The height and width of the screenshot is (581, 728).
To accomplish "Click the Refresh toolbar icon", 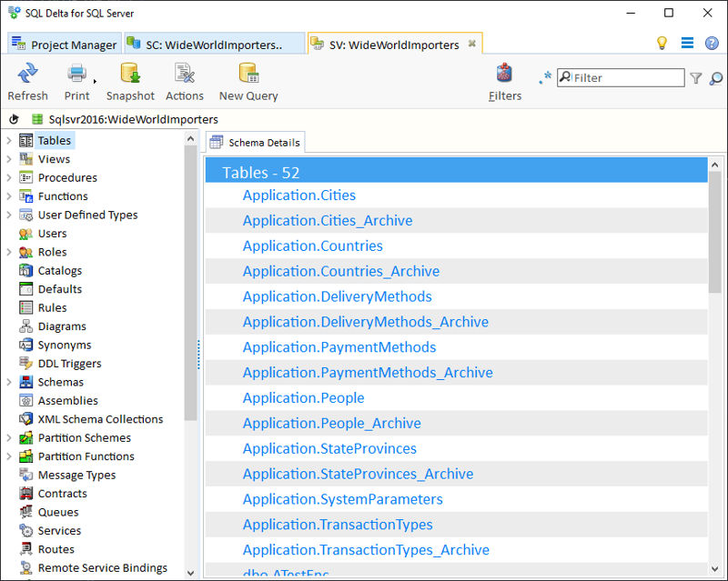I will (27, 82).
